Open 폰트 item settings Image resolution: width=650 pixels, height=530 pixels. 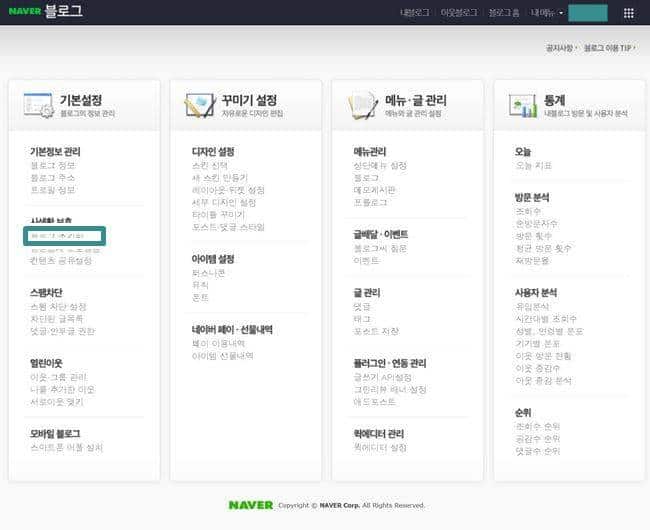pos(200,298)
